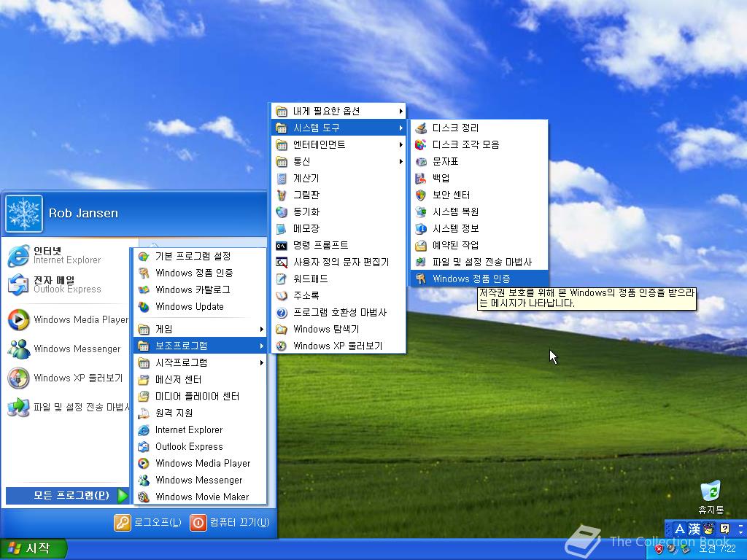Open Windows Media Player in All Programs list
The width and height of the screenshot is (747, 560).
(x=199, y=463)
